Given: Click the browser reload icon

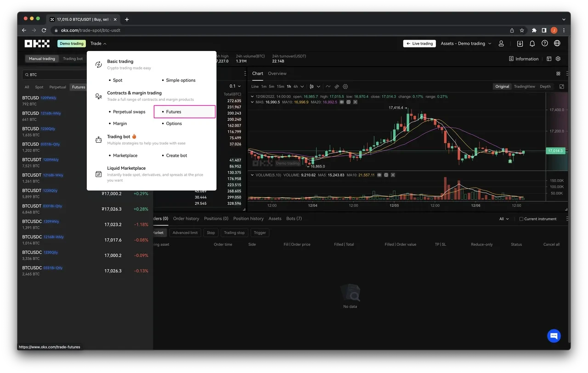Looking at the screenshot, I should [44, 30].
